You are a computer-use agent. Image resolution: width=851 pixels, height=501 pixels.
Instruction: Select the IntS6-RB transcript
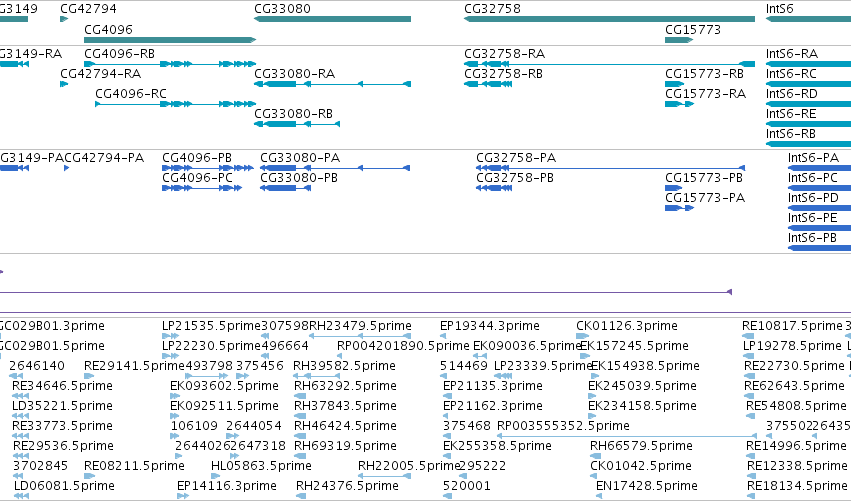tap(808, 144)
